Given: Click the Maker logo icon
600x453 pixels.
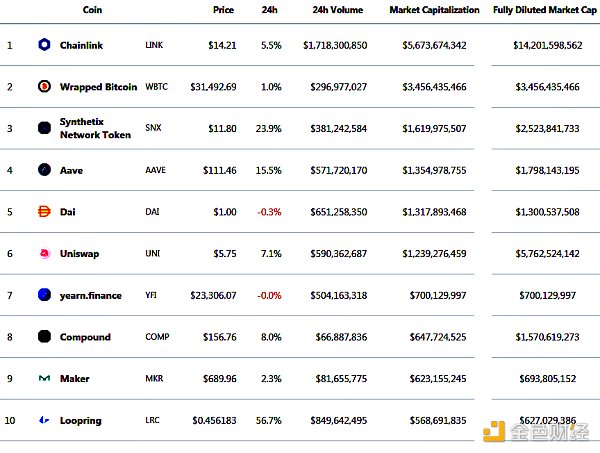Looking at the screenshot, I should click(44, 379).
